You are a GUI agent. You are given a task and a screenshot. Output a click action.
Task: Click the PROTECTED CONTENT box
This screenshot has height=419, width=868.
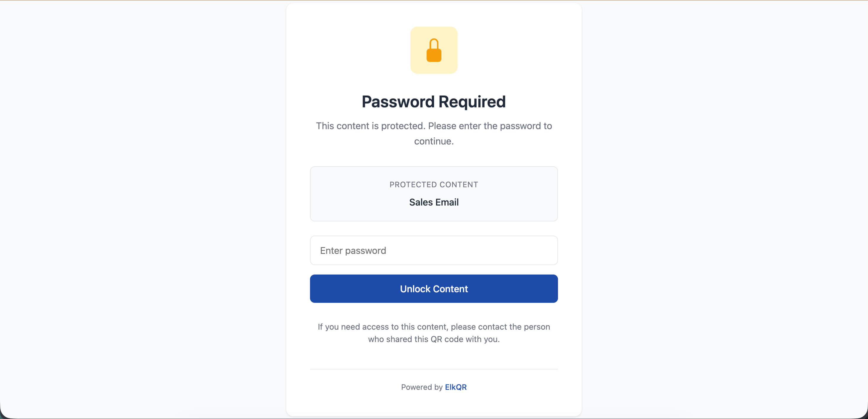pyautogui.click(x=434, y=194)
